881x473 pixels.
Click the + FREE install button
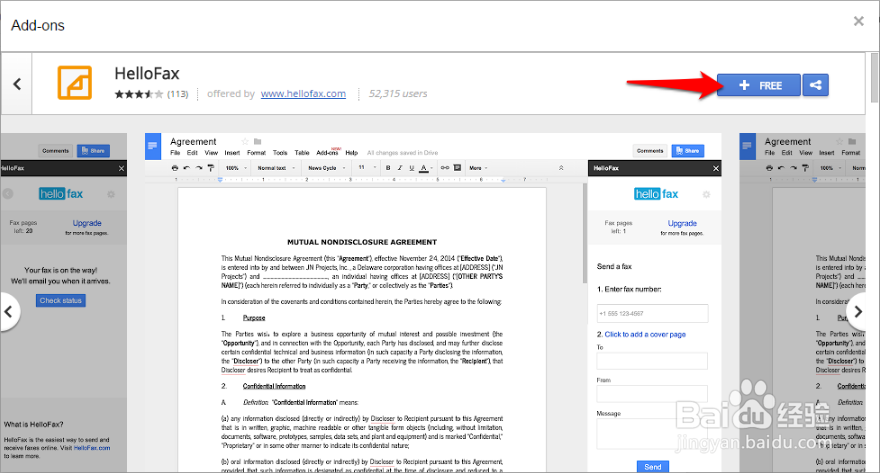coord(759,85)
